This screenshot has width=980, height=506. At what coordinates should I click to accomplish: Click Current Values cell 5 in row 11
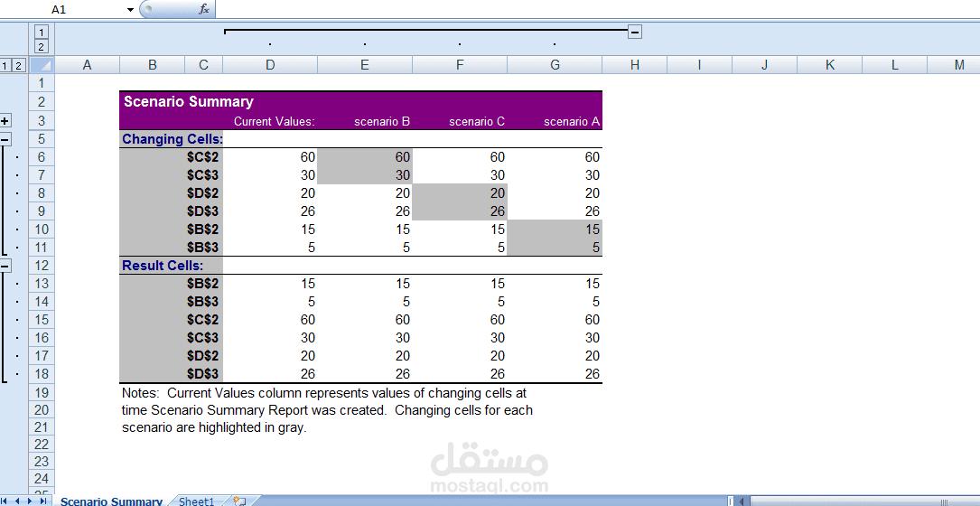[270, 248]
